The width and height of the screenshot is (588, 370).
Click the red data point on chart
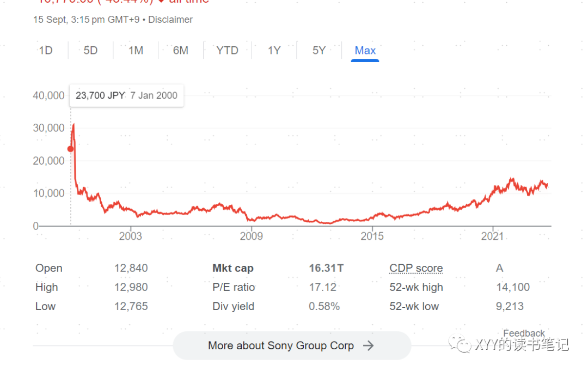click(70, 149)
